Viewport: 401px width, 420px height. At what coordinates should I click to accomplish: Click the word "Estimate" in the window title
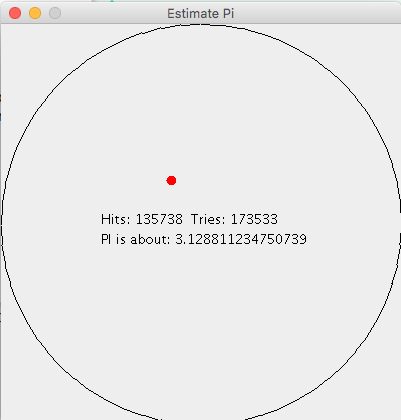pyautogui.click(x=193, y=14)
